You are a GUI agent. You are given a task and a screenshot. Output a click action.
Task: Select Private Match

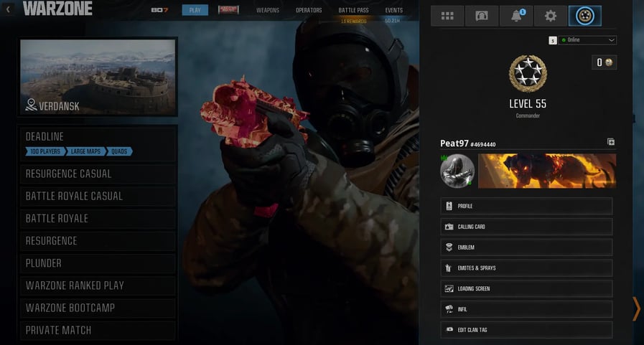98,330
